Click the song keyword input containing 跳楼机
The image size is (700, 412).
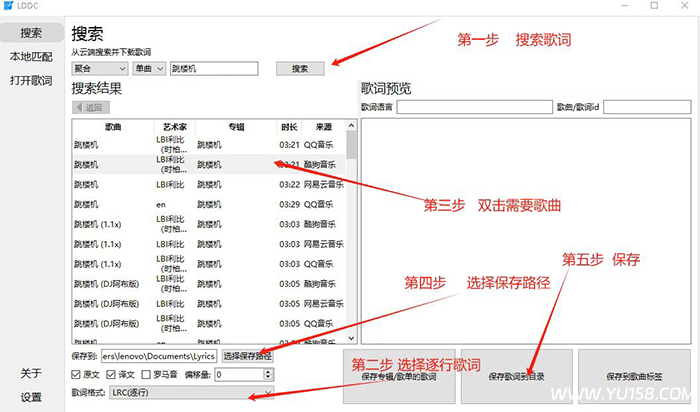[213, 69]
